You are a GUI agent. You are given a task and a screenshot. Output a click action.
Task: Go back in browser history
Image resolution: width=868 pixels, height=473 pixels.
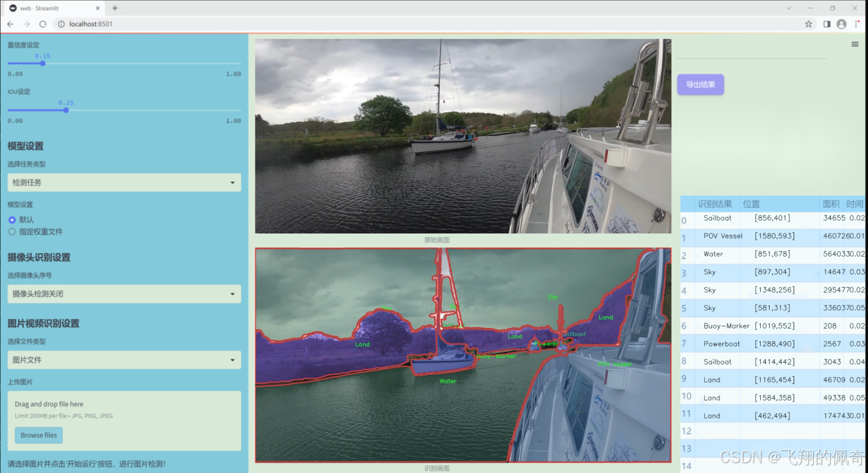point(10,24)
